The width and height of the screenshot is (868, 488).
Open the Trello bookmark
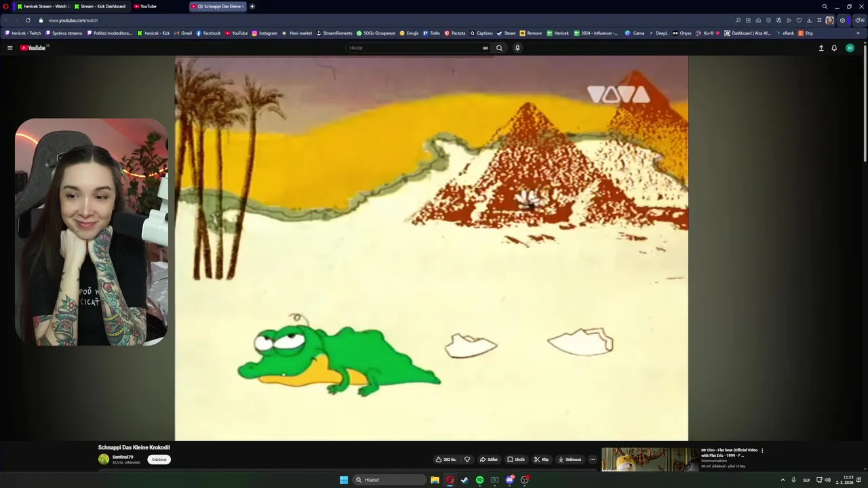click(x=431, y=33)
